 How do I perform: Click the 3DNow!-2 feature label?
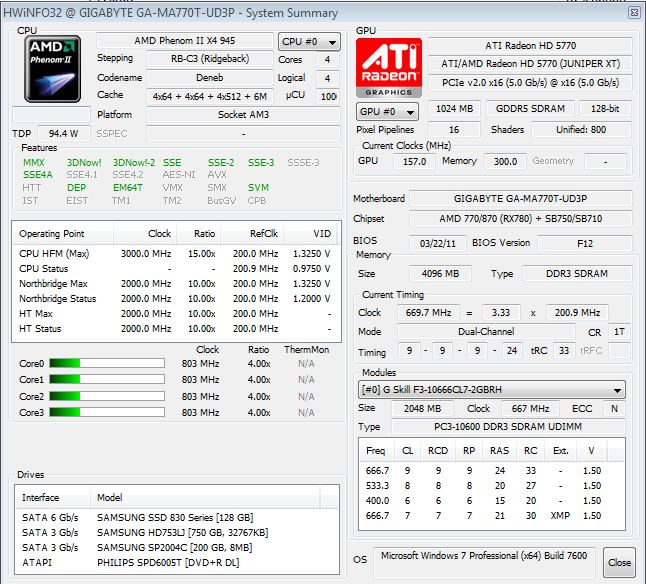[x=133, y=163]
